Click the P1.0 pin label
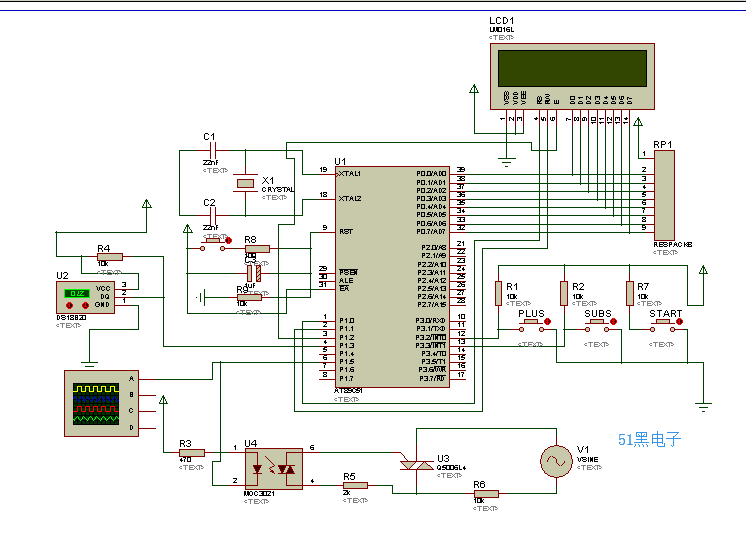Viewport: 746px width, 536px height. [x=346, y=321]
